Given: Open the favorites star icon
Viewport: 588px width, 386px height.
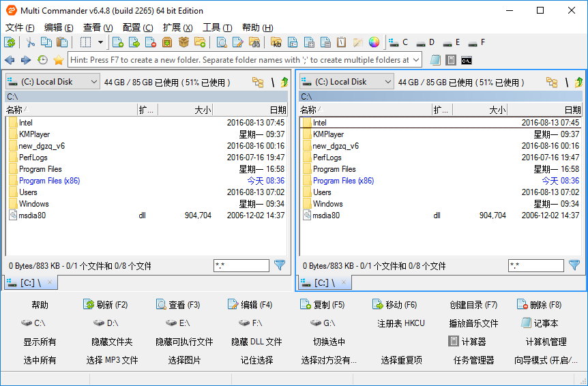Looking at the screenshot, I should pos(59,60).
